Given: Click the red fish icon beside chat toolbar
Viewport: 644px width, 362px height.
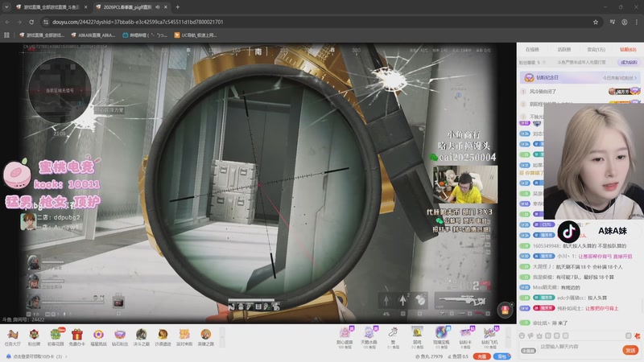Looking at the screenshot, I should pos(638,335).
